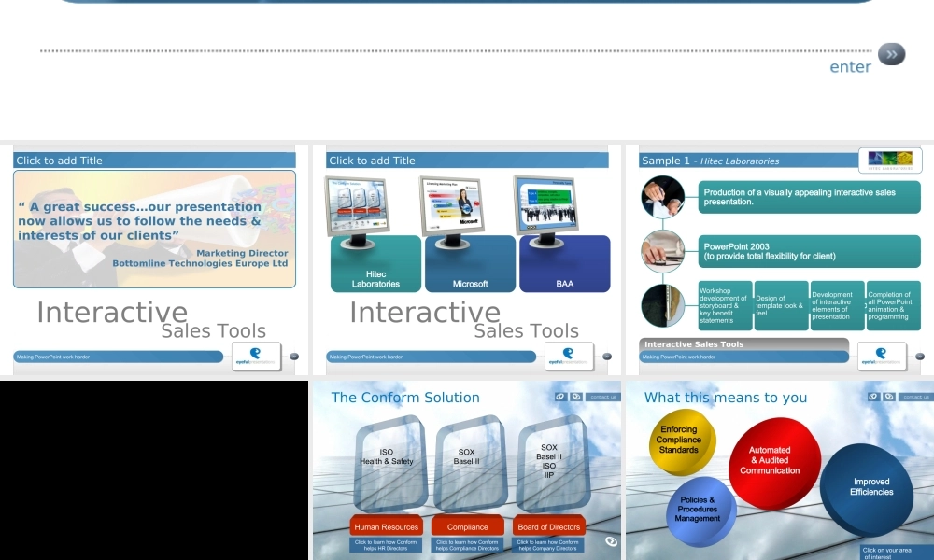Click the yellow Enforcing Compliance Standards sphere
The image size is (934, 560).
(x=682, y=441)
